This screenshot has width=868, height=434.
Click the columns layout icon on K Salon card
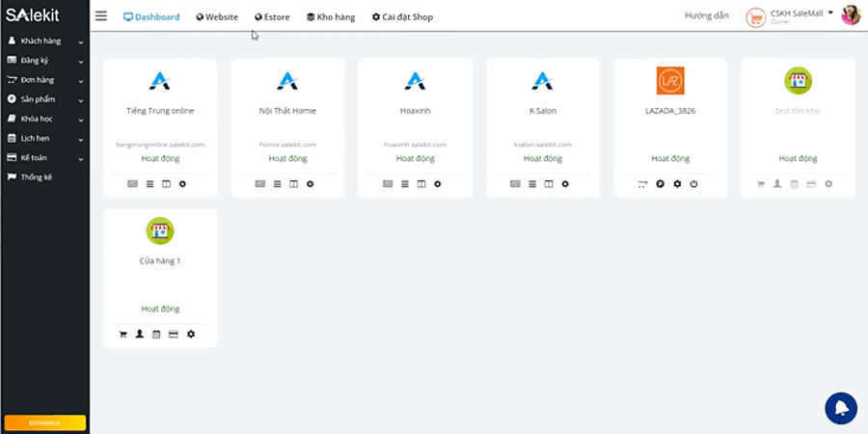tap(549, 183)
